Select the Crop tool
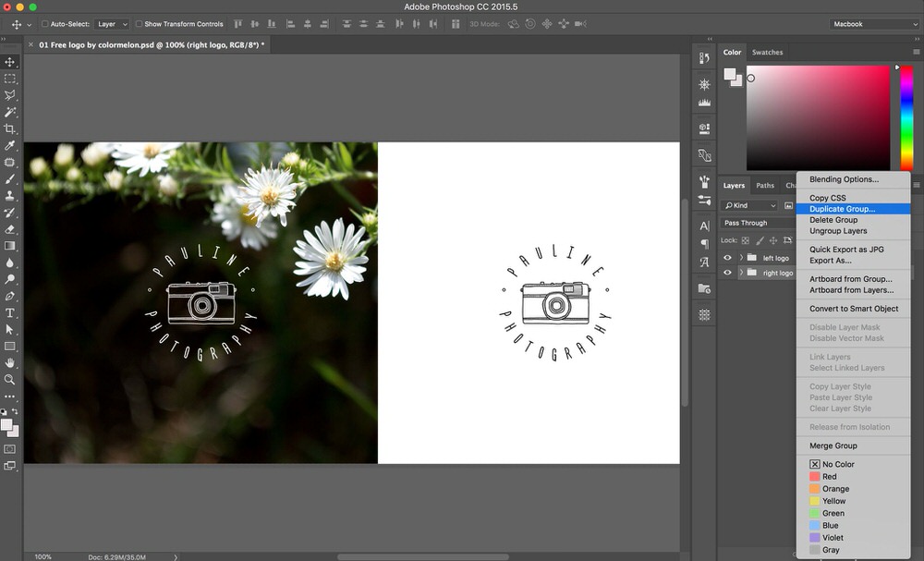 coord(10,128)
